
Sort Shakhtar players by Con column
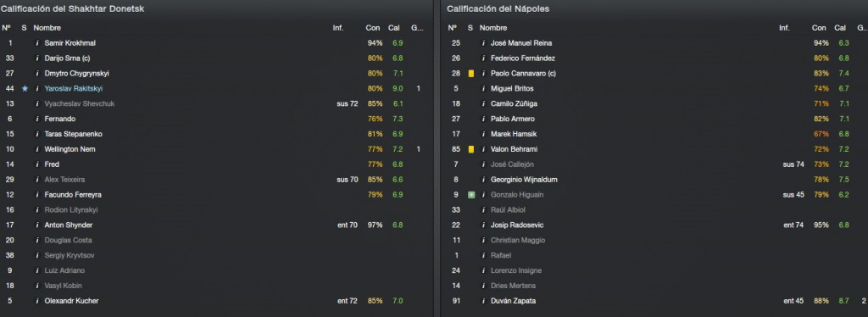pyautogui.click(x=372, y=28)
